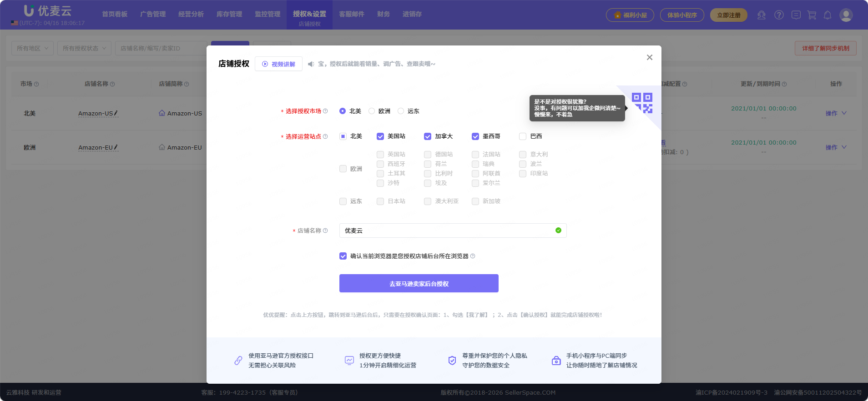Viewport: 868px width, 401px height.
Task: Click the mobile mini-program lock icon
Action: 556,361
